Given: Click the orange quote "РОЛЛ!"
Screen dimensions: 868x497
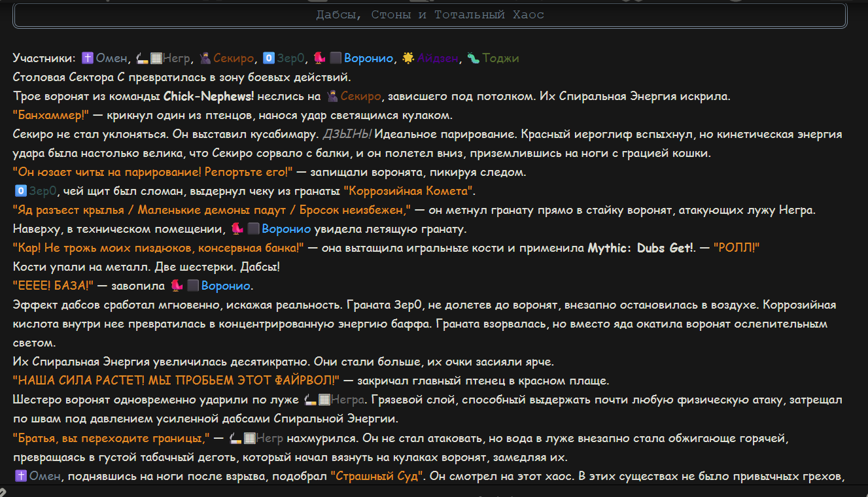Looking at the screenshot, I should pyautogui.click(x=737, y=248).
